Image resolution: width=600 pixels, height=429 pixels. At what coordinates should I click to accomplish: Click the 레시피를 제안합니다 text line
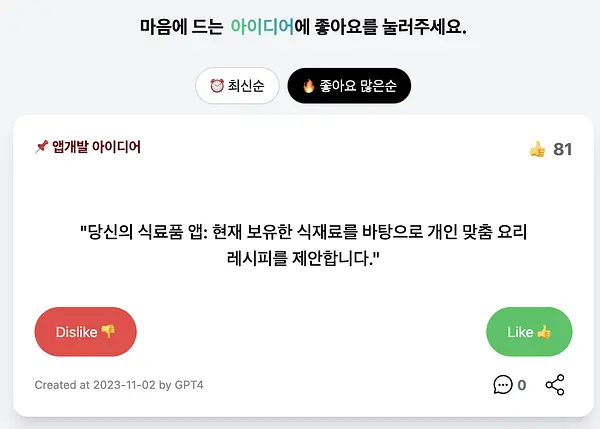(303, 259)
